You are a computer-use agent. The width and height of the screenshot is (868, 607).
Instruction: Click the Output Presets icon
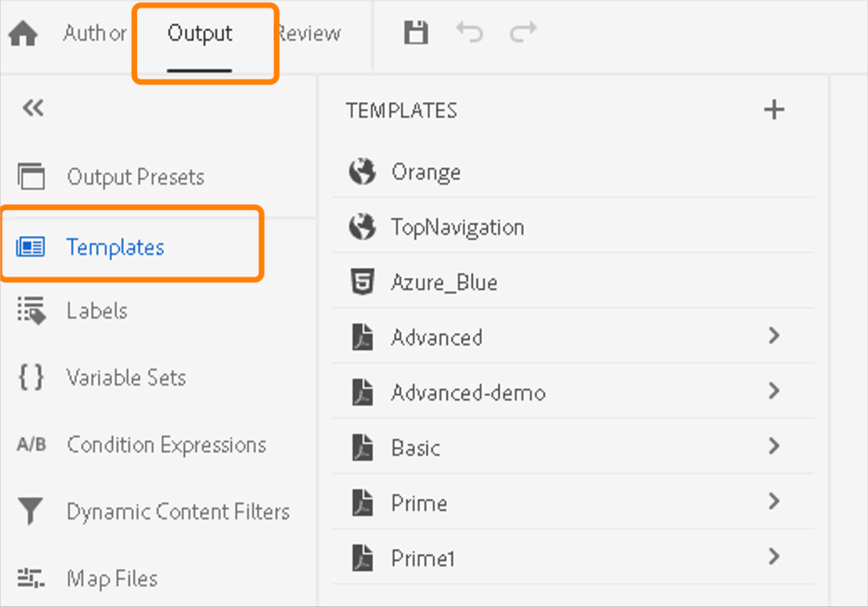point(31,177)
